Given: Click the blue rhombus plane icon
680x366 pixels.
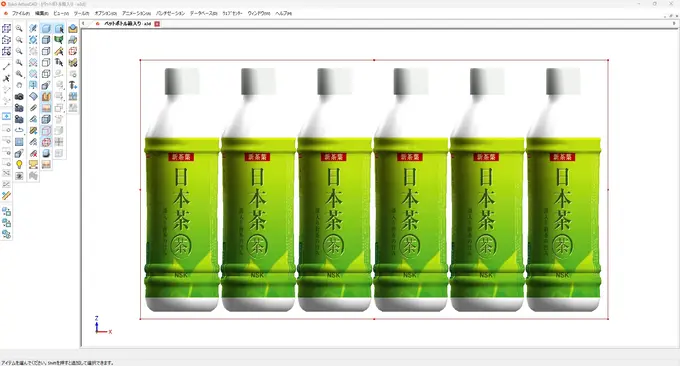Looking at the screenshot, I should coord(33,96).
